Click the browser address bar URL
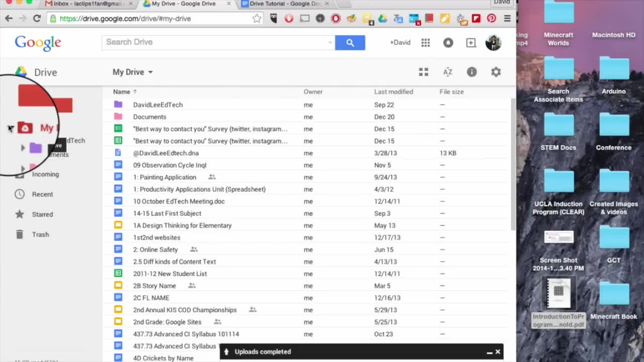Screen dimensions: 644x362 point(125,19)
